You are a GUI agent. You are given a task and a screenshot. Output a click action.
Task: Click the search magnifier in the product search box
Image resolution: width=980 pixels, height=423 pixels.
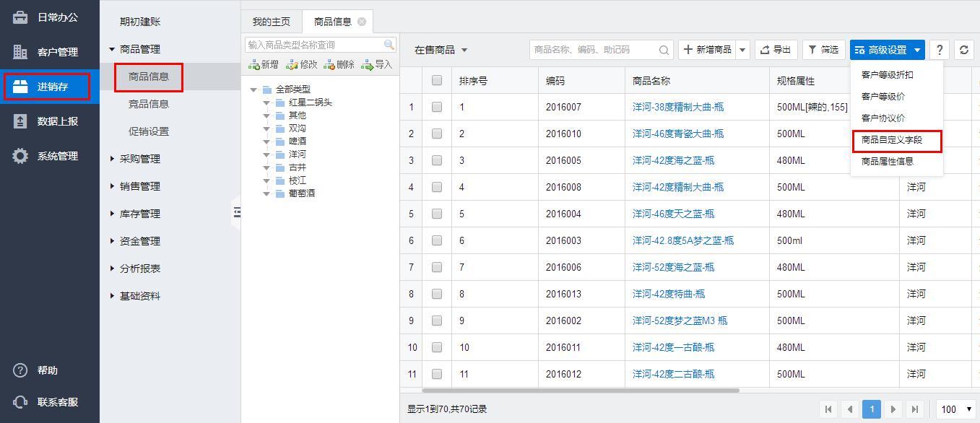tap(664, 50)
